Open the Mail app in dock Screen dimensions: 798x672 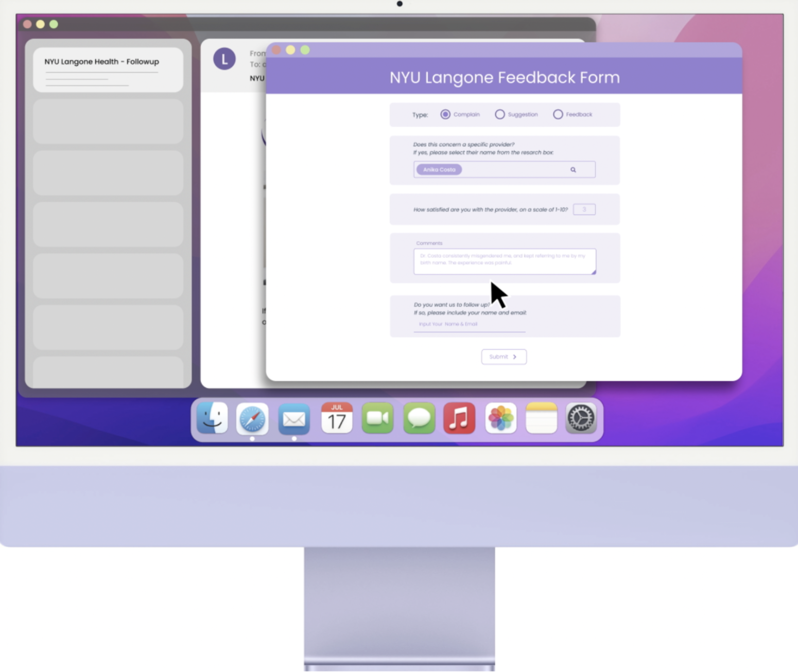click(294, 419)
